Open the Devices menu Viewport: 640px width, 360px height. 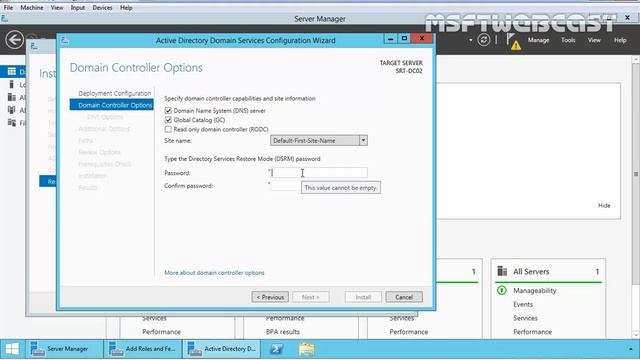point(102,7)
